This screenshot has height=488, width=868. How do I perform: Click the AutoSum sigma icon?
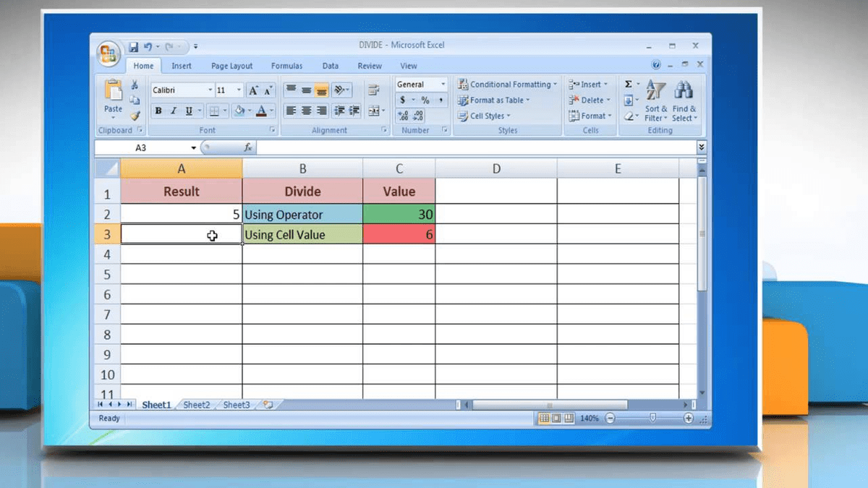pos(628,85)
